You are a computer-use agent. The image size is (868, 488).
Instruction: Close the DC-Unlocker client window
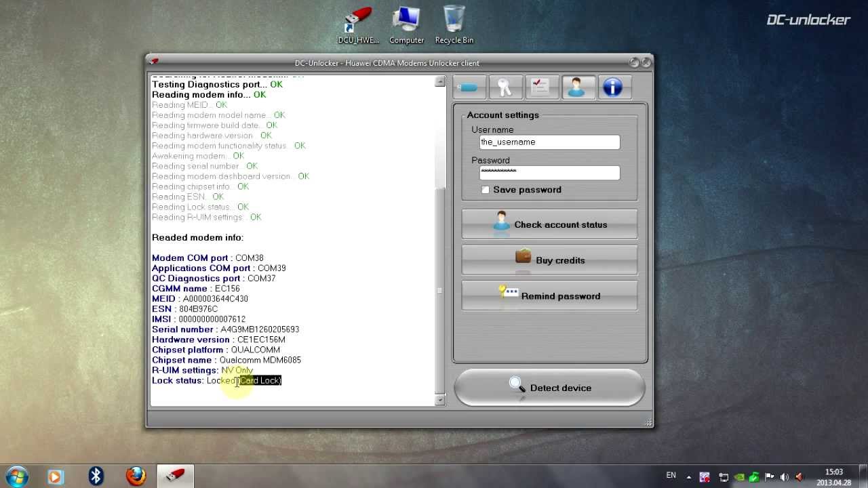point(646,62)
